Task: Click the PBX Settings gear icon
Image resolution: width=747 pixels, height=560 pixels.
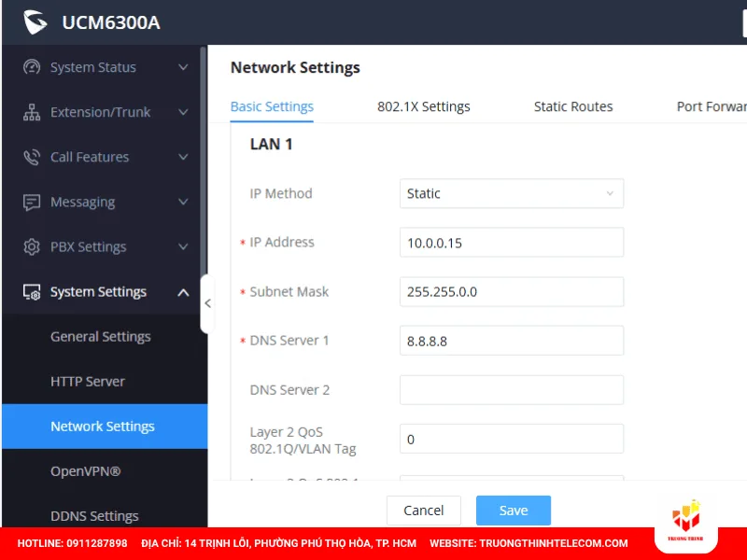Action: pos(32,246)
